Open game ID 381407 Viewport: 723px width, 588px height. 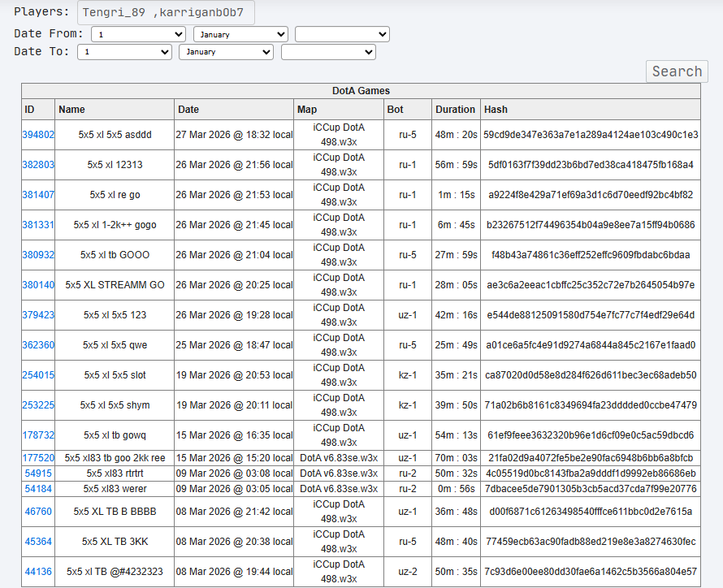point(38,194)
